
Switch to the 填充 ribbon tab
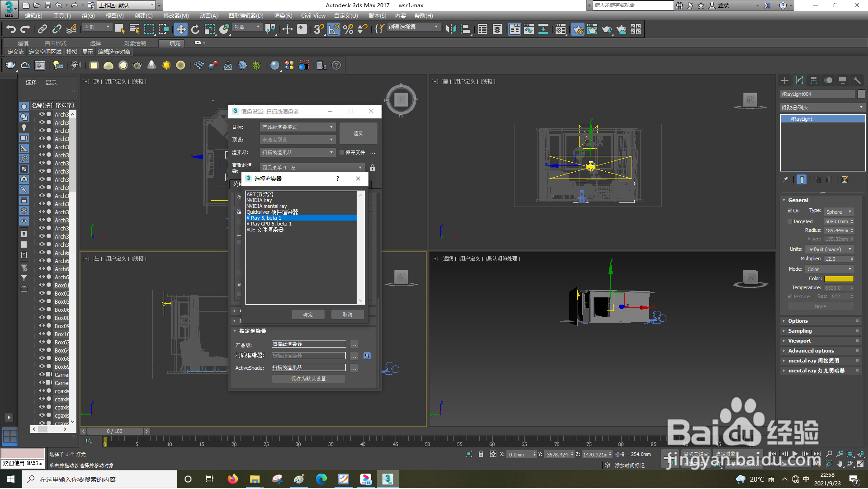[x=175, y=43]
